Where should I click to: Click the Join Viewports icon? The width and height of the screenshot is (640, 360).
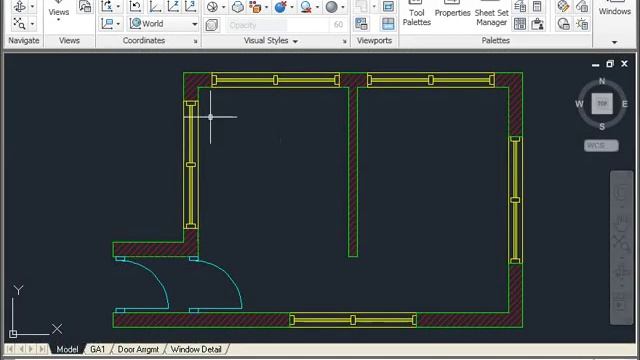click(x=388, y=24)
